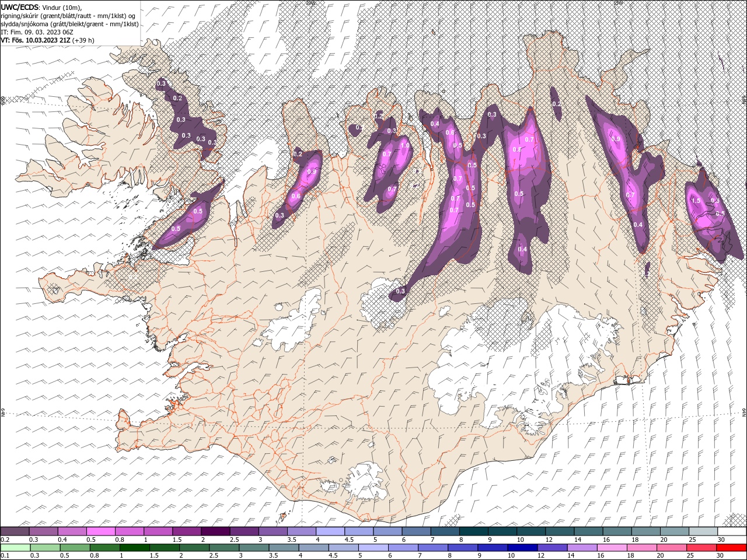Click the darkest purple swatch between 2 and 2.5
747x560 pixels.
[x=215, y=531]
